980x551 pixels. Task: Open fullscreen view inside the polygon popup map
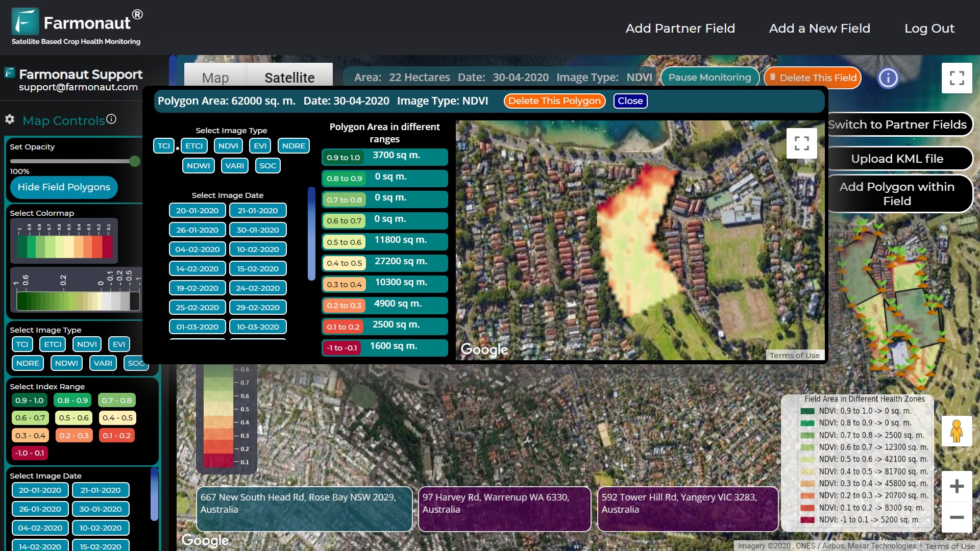click(802, 143)
